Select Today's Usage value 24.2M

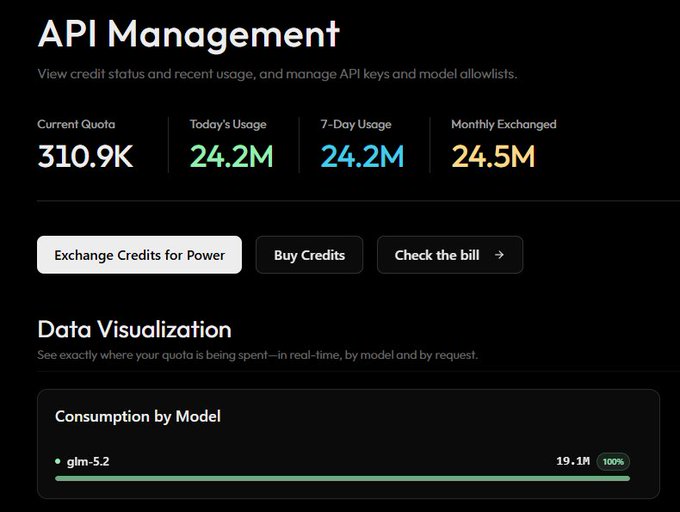click(x=232, y=156)
